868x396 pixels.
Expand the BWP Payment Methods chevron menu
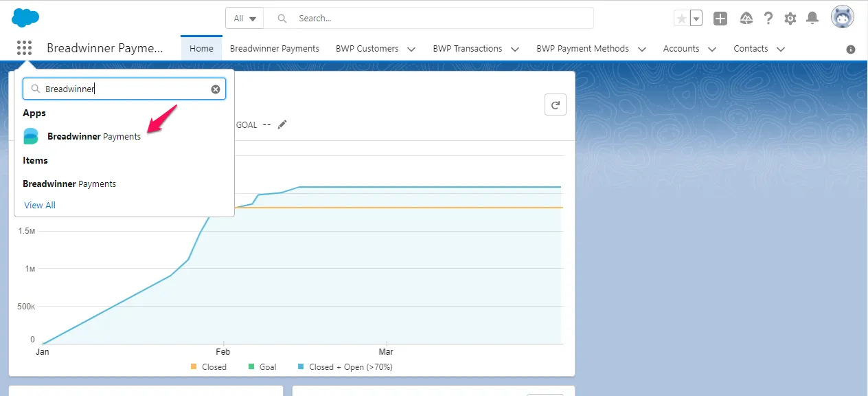tap(642, 49)
